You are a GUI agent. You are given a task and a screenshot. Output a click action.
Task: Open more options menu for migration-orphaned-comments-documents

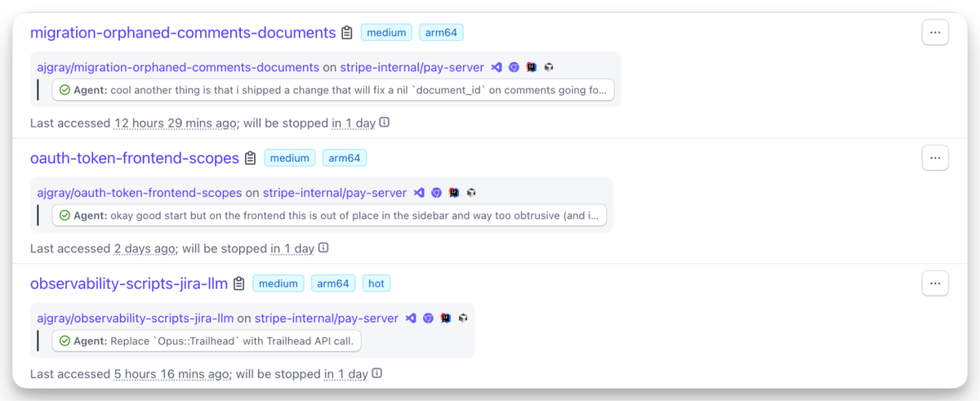[x=935, y=33]
